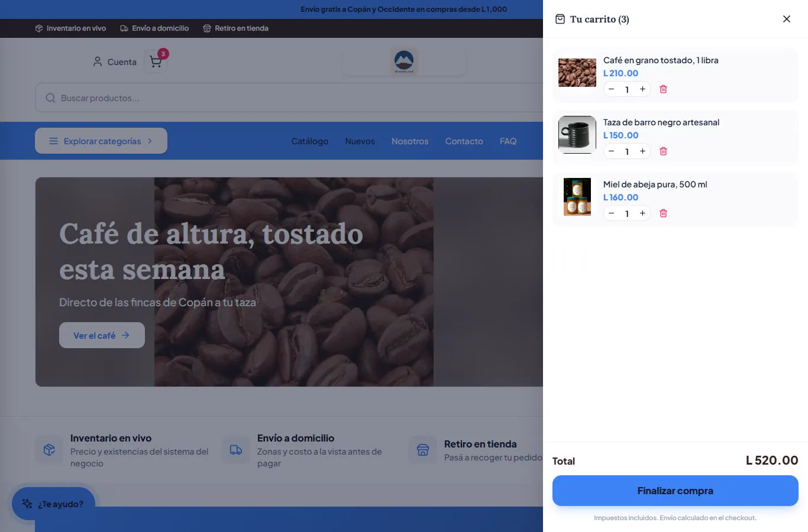This screenshot has width=808, height=532.
Task: Increase quantity of Miel de abeja pura
Action: tap(642, 213)
